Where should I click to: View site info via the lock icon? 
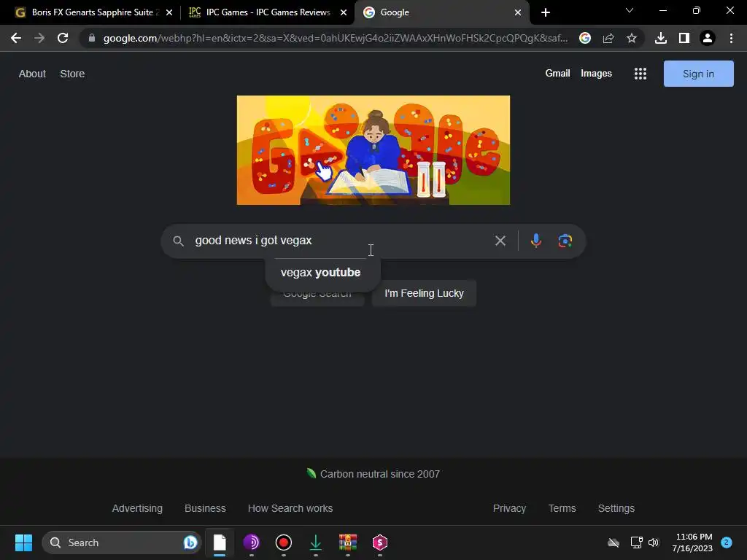(92, 38)
